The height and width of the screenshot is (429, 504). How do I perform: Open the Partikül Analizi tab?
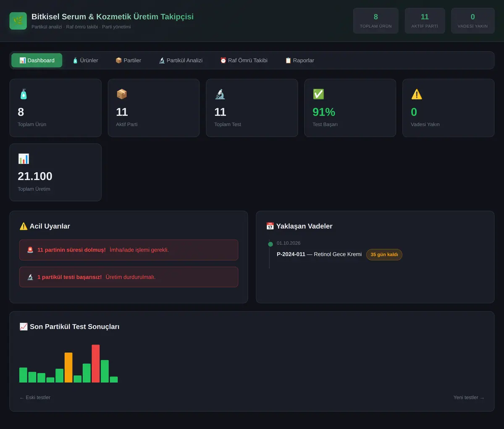[x=181, y=61]
